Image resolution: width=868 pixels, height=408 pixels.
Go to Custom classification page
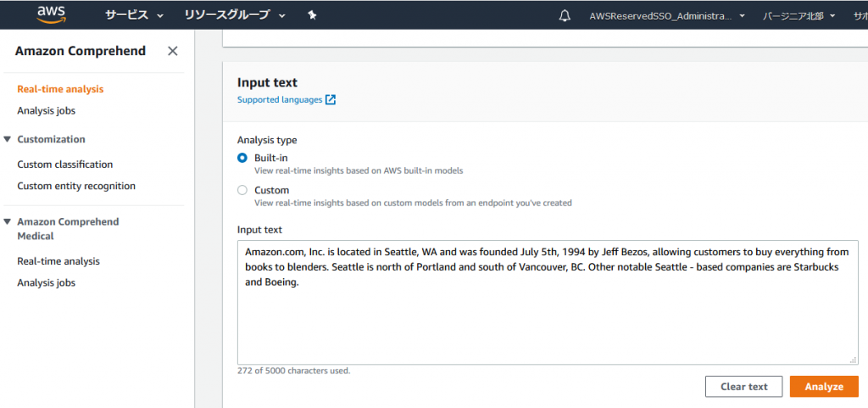[65, 165]
